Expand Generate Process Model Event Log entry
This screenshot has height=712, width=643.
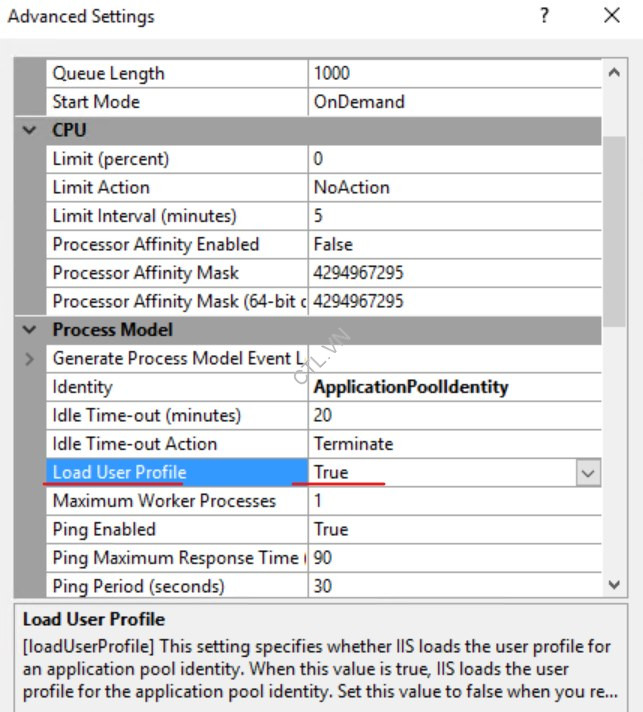tap(30, 358)
